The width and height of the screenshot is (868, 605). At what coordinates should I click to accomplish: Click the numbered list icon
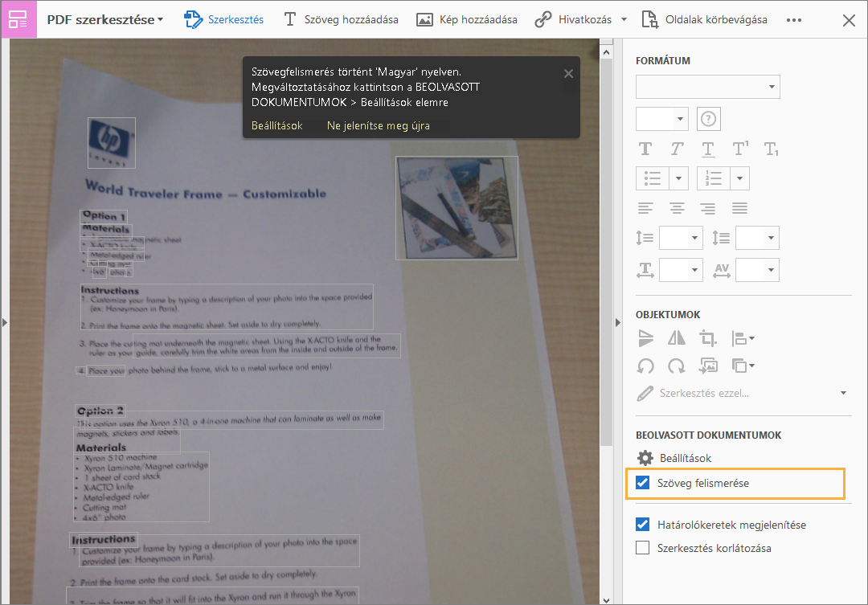[714, 178]
